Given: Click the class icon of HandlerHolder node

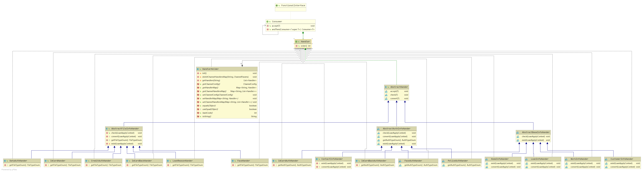Looking at the screenshot, I should 198,69.
